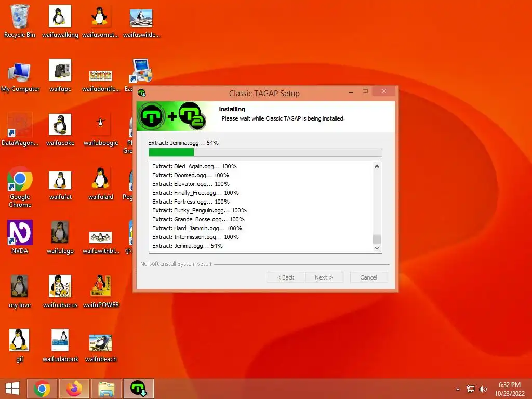Select the gif desktop icon

(x=20, y=345)
